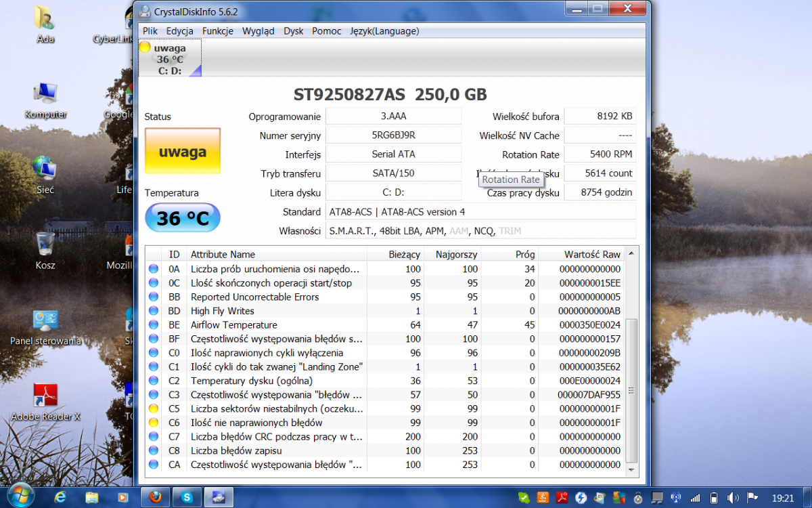Click the 36 °C temperature button
The height and width of the screenshot is (508, 812).
coord(183,218)
